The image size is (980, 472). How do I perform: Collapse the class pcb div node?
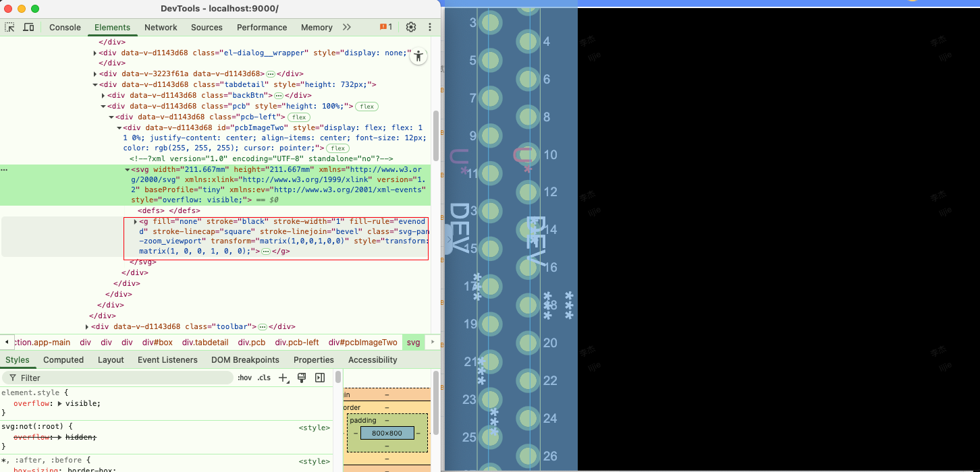click(103, 107)
